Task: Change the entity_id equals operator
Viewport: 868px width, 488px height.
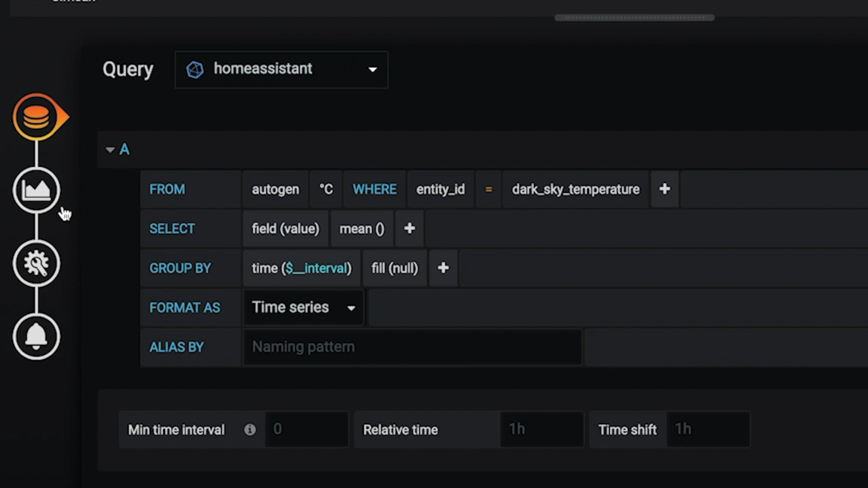Action: click(x=488, y=189)
